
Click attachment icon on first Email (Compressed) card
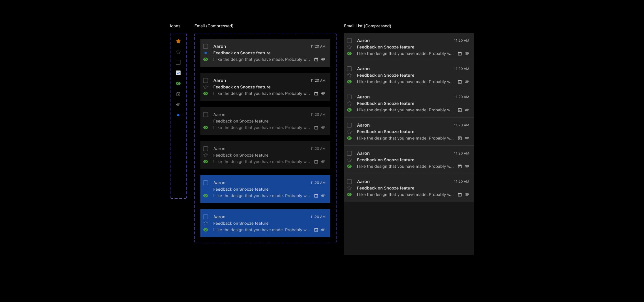point(323,59)
